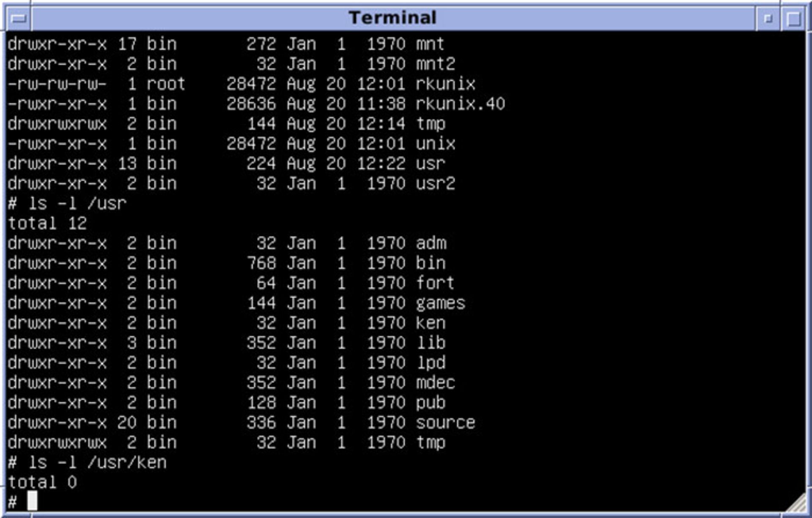
Task: Click the 'games' directory entry
Action: click(x=440, y=303)
